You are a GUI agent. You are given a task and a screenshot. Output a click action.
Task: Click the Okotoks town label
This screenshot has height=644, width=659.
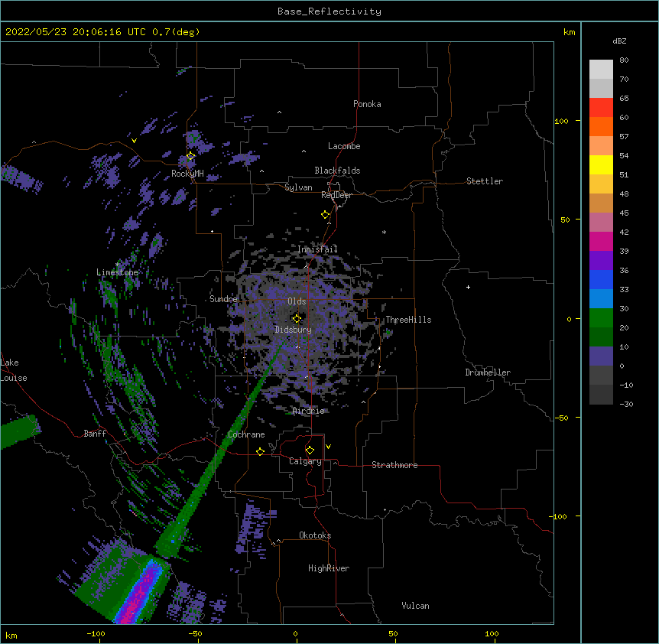pos(315,535)
